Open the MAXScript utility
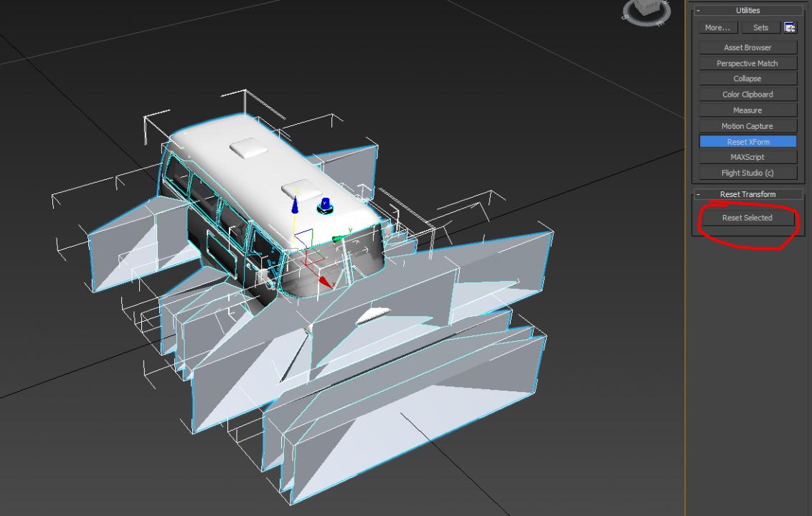The height and width of the screenshot is (516, 812). coord(747,157)
